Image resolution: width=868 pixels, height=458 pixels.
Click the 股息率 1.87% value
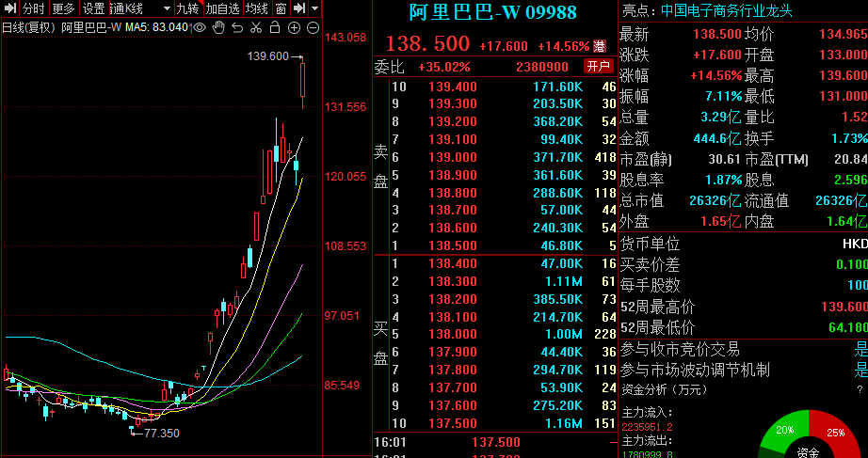[x=724, y=180]
